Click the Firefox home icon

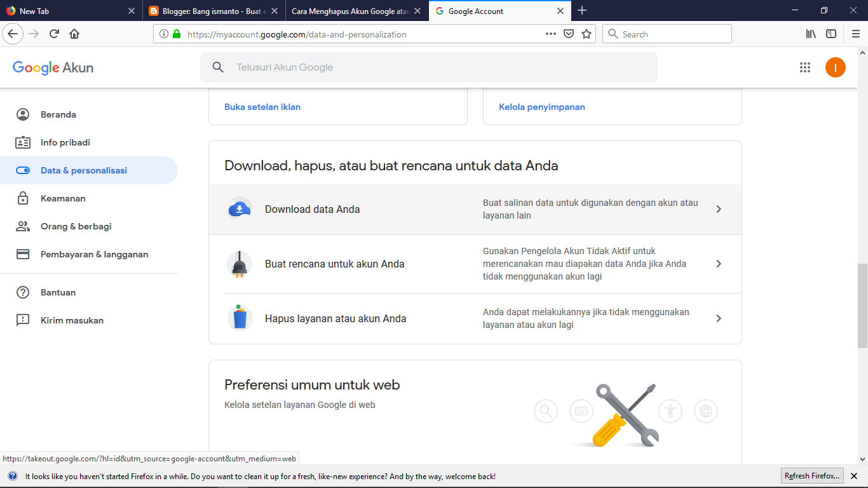[74, 34]
